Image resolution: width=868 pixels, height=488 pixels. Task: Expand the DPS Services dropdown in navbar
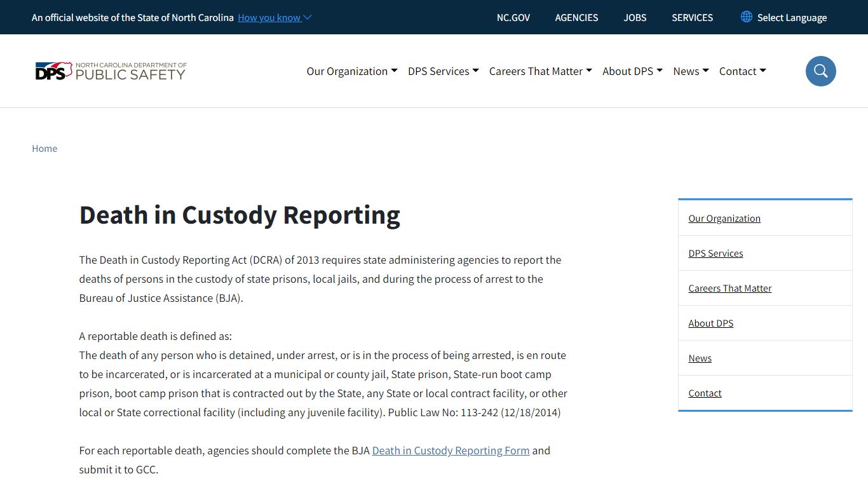pyautogui.click(x=444, y=71)
